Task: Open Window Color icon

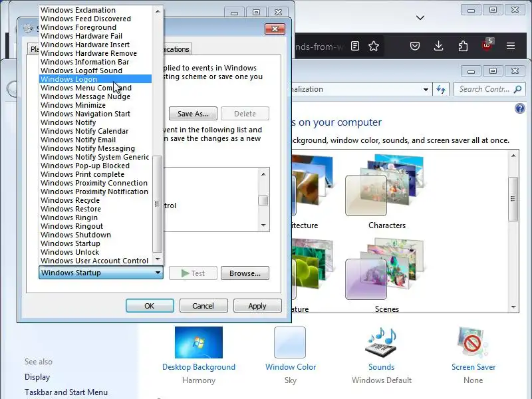Action: point(290,342)
